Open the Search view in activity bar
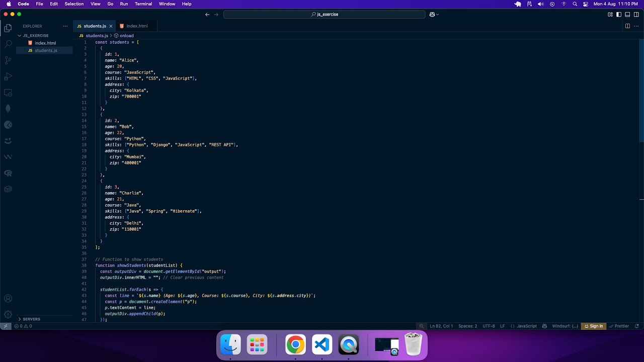The width and height of the screenshot is (644, 362). [8, 44]
